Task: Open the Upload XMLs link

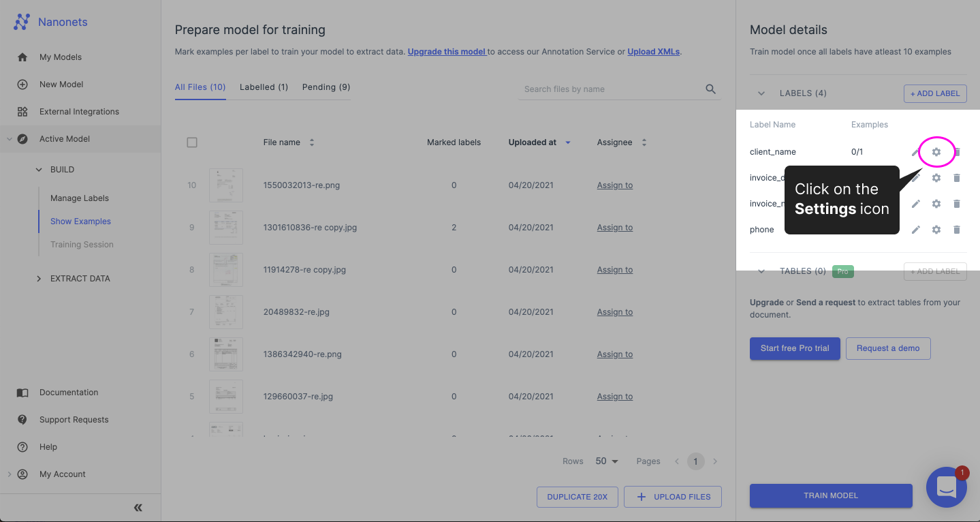Action: click(x=653, y=51)
